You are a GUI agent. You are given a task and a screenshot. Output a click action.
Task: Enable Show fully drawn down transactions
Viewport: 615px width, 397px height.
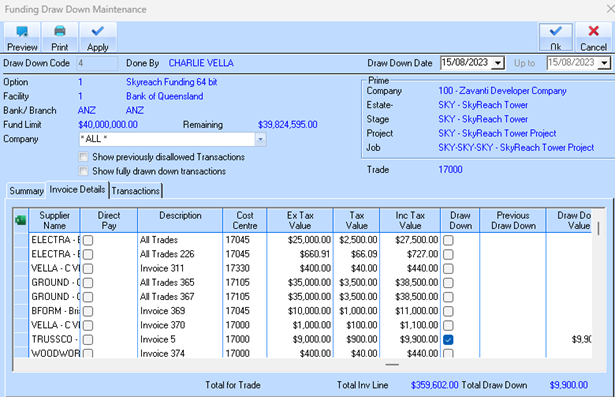pos(83,171)
